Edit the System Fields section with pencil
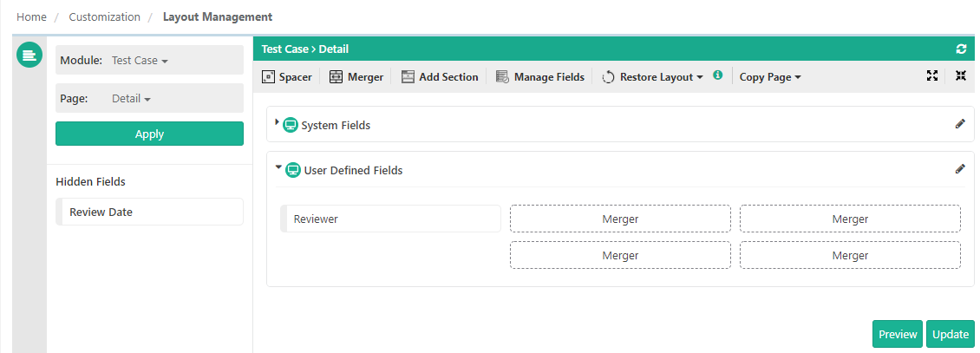This screenshot has width=980, height=353. [959, 124]
